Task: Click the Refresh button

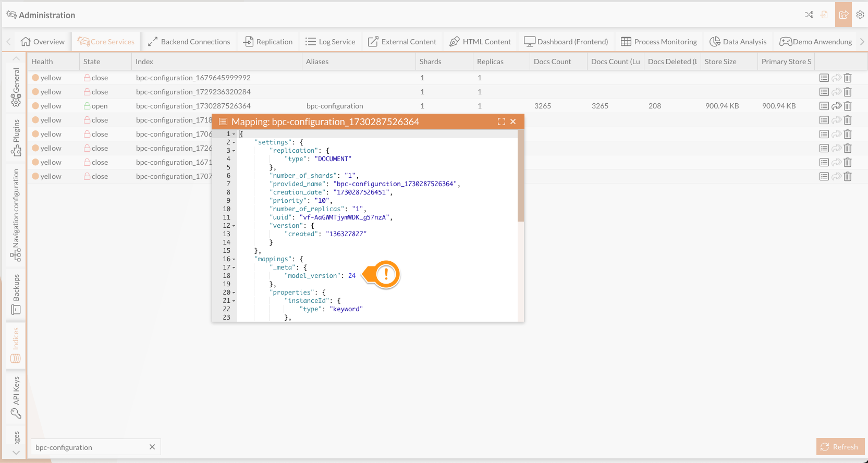Action: [x=840, y=447]
